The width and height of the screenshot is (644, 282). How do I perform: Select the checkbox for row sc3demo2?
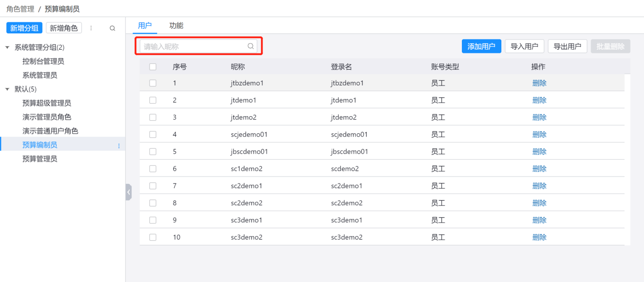[x=153, y=237]
